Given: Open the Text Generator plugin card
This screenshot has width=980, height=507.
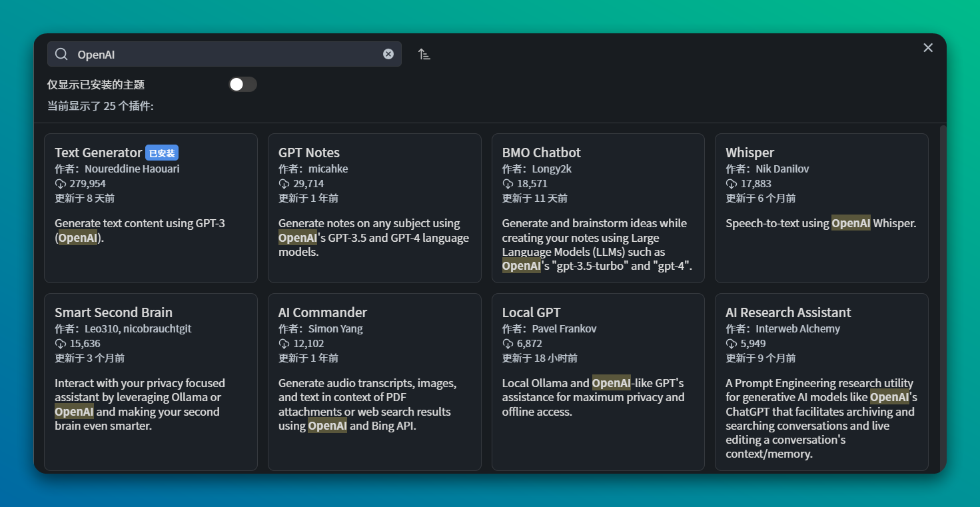Looking at the screenshot, I should tap(151, 208).
